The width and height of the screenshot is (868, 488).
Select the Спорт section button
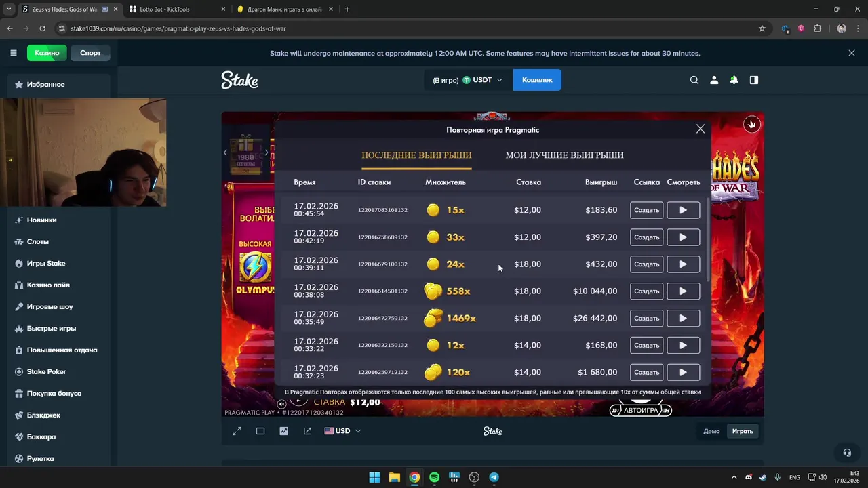pyautogui.click(x=90, y=53)
